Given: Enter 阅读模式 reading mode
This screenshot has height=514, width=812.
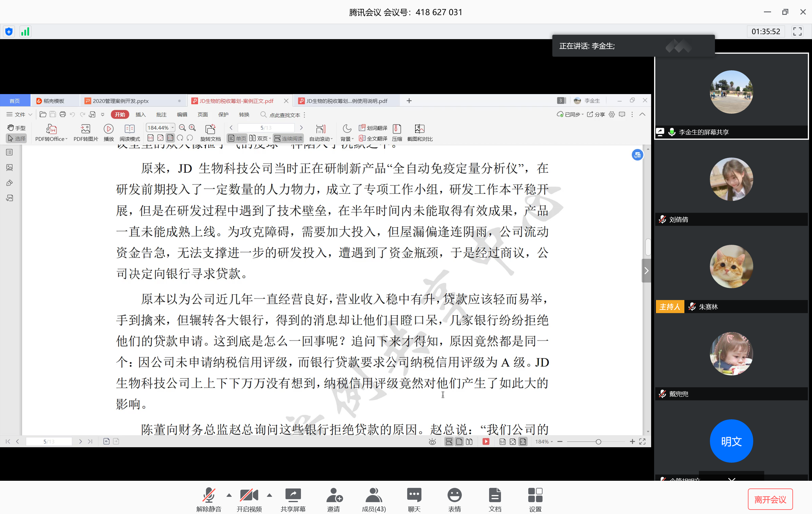Looking at the screenshot, I should (x=130, y=133).
